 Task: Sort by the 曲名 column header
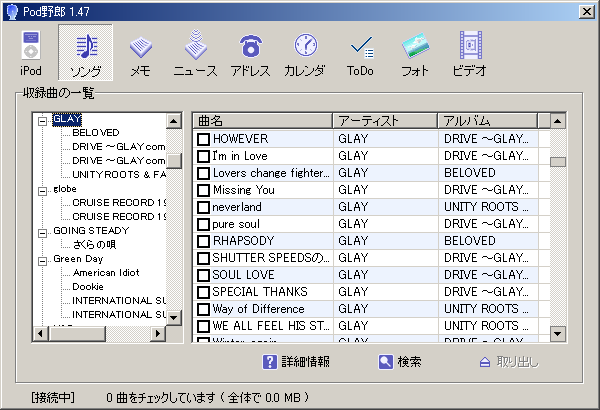[262, 121]
